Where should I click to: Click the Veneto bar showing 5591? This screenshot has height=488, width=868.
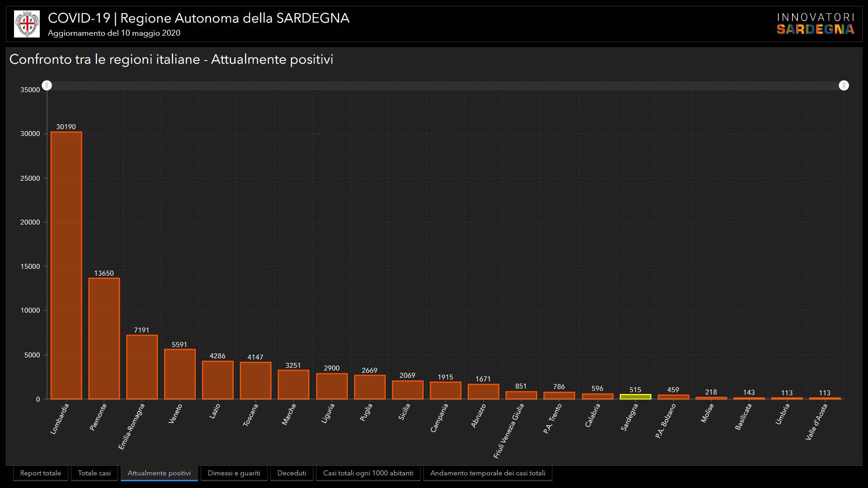click(x=180, y=374)
